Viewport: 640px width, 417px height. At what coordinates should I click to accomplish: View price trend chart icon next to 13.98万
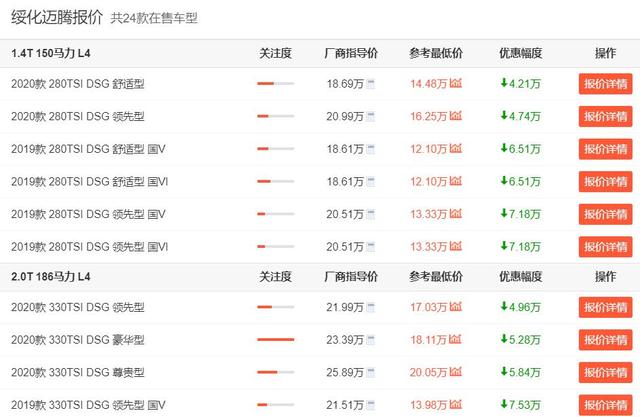click(x=456, y=404)
